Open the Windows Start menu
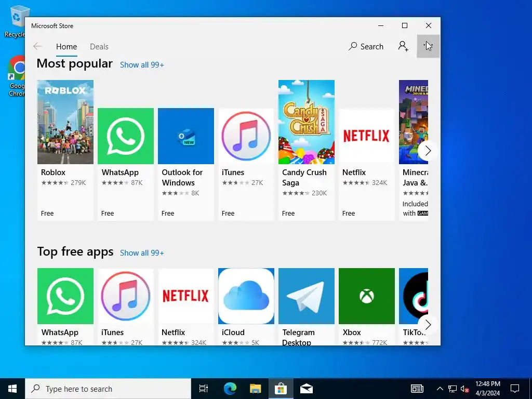532x399 pixels. pos(12,389)
